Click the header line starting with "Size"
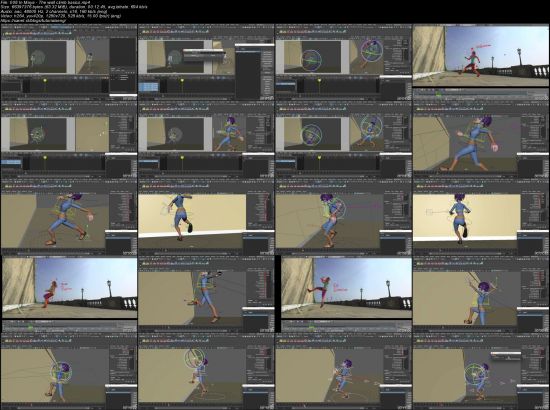Screen dimensions: 550x410 point(74,7)
